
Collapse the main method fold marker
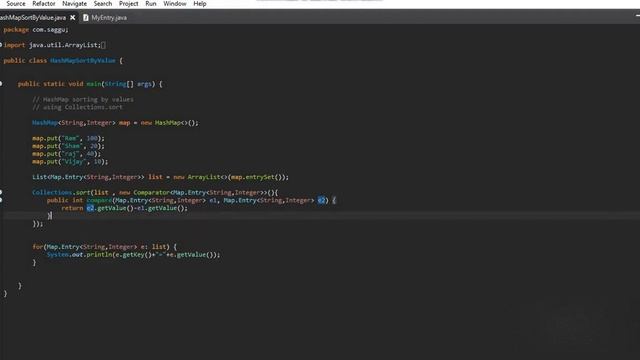[x=1, y=84]
